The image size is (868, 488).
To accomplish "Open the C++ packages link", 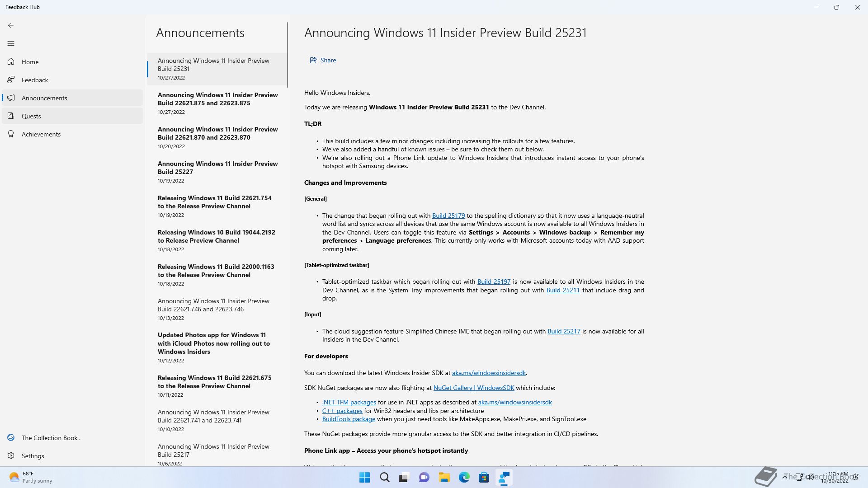I will click(x=342, y=411).
